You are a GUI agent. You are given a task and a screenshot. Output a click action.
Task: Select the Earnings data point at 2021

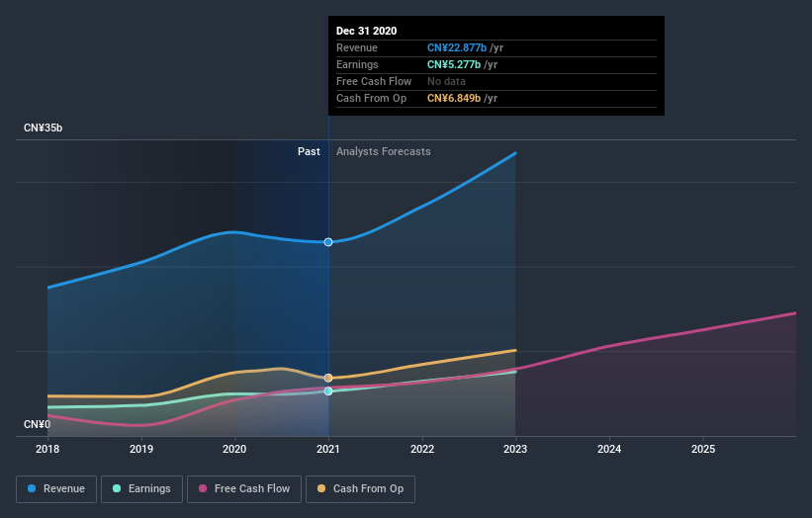tap(328, 391)
